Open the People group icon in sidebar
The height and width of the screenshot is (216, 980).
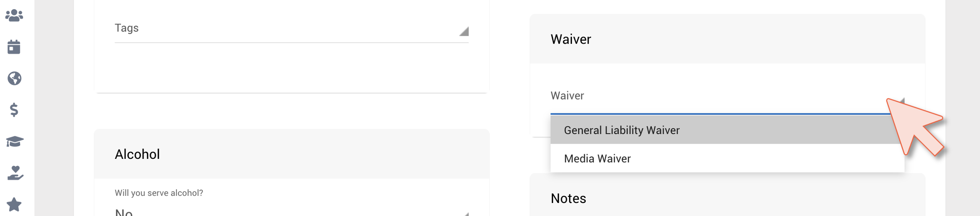tap(14, 16)
